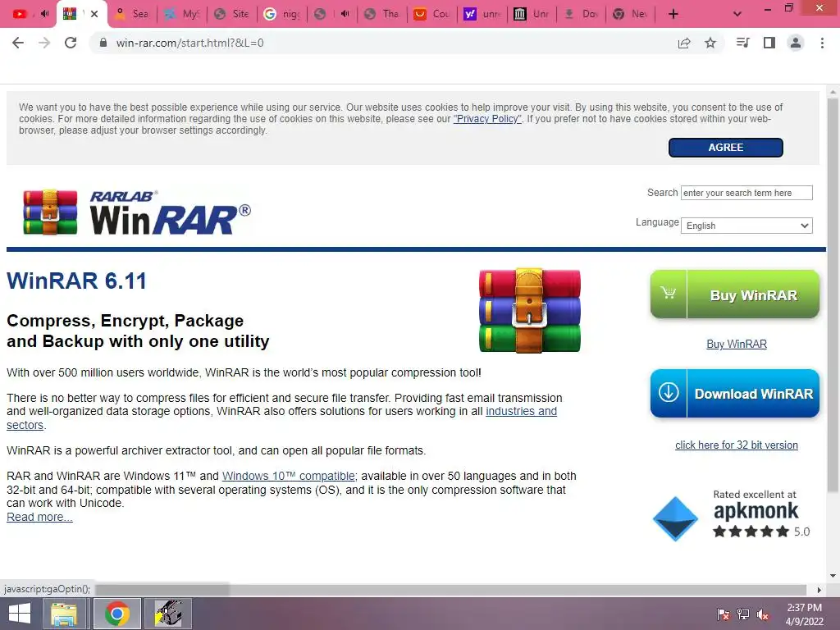
Task: Switch to the 'Tha' tab
Action: (x=382, y=14)
